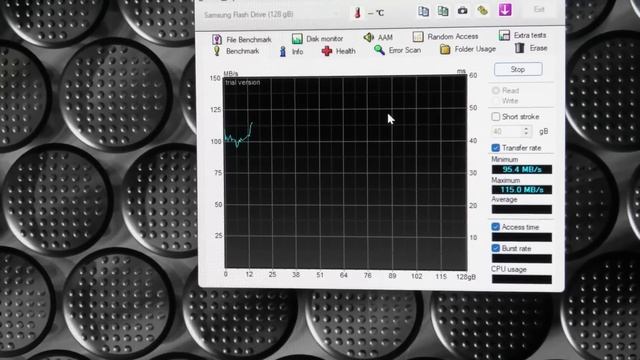Click the AAM speaker icon
This screenshot has width=640, height=360.
coord(369,37)
